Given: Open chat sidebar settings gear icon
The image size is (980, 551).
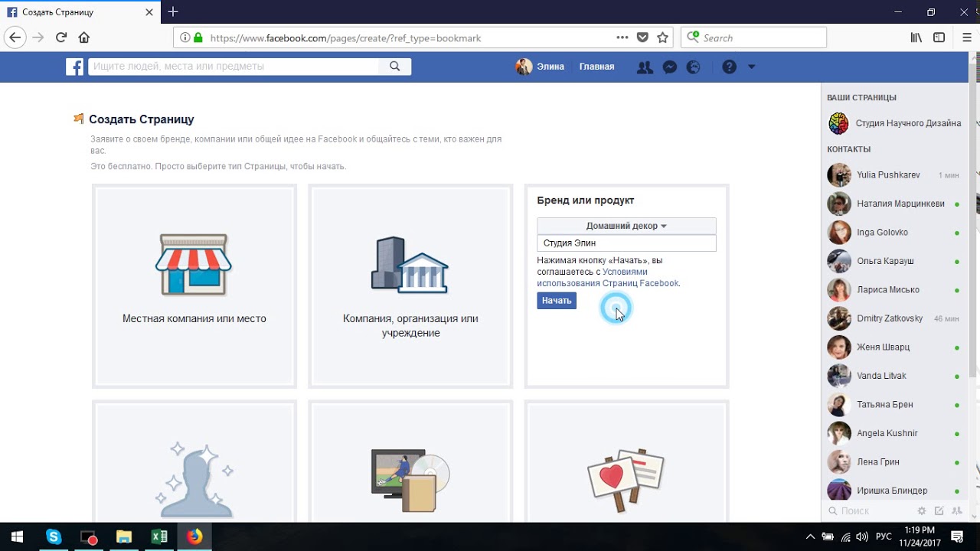Looking at the screenshot, I should (x=922, y=510).
